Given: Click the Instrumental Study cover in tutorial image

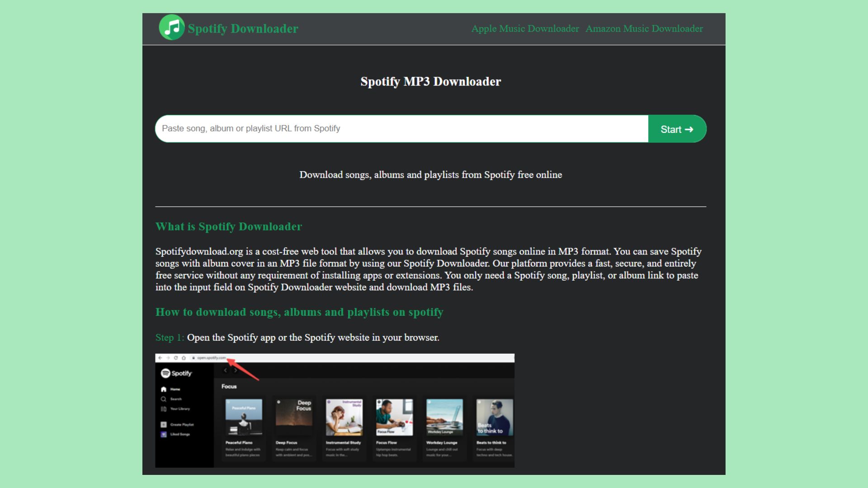Looking at the screenshot, I should [x=344, y=417].
